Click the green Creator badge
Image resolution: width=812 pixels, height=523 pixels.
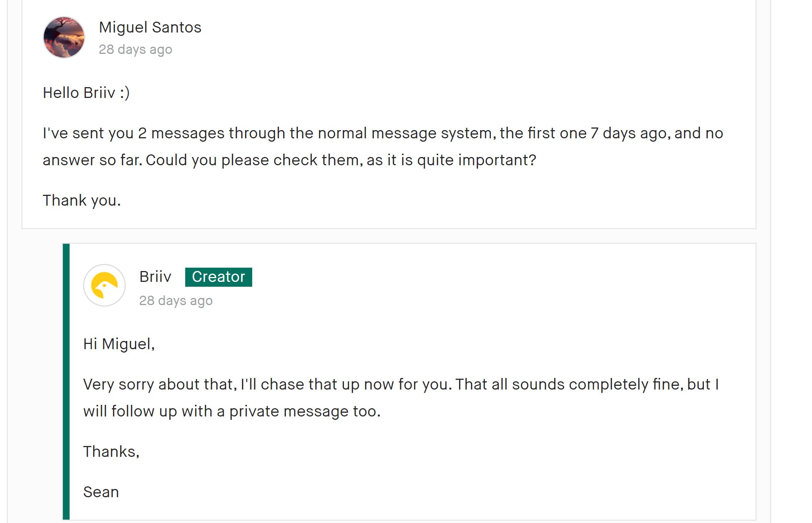click(219, 277)
